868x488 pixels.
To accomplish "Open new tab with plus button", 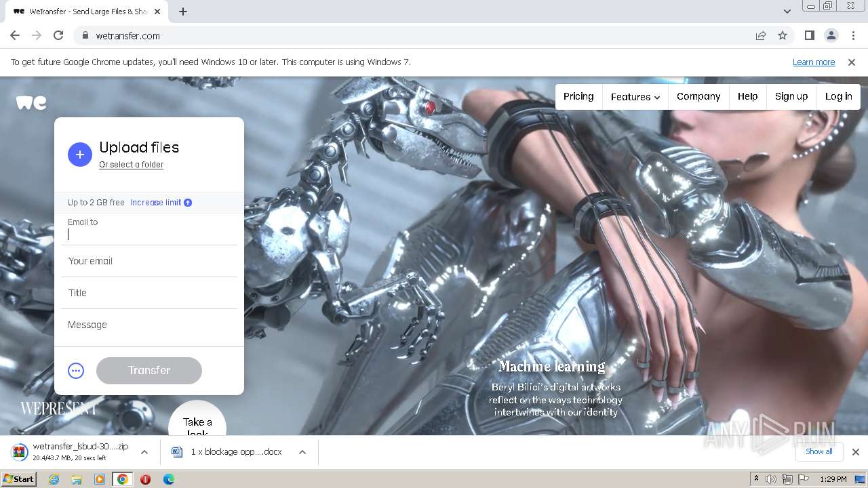I will (183, 12).
